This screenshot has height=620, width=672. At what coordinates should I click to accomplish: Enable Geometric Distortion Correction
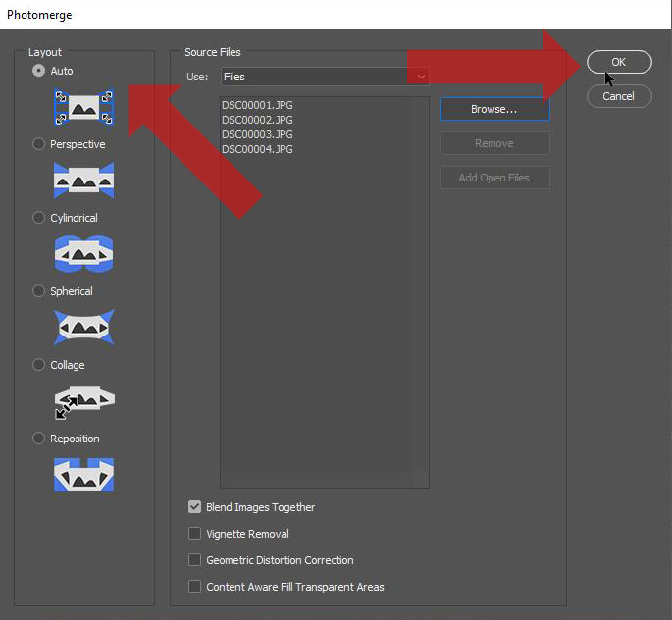pyautogui.click(x=195, y=560)
